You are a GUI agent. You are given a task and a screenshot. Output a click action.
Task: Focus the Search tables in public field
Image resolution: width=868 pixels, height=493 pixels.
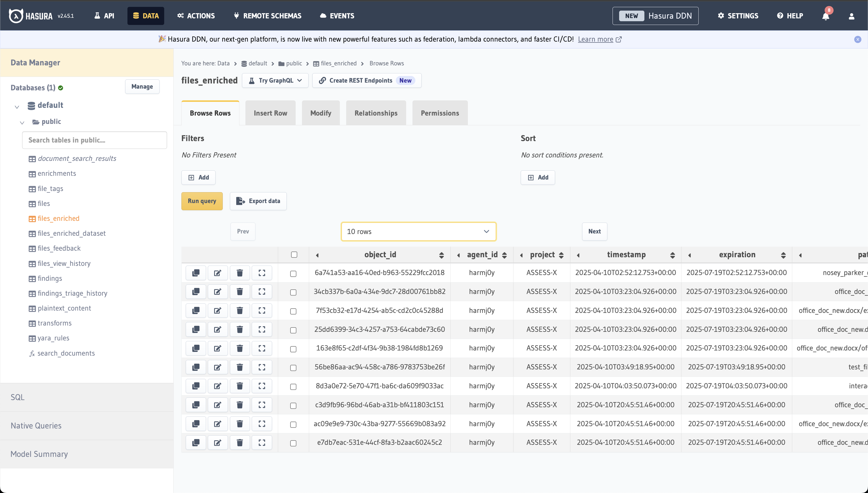pyautogui.click(x=94, y=140)
